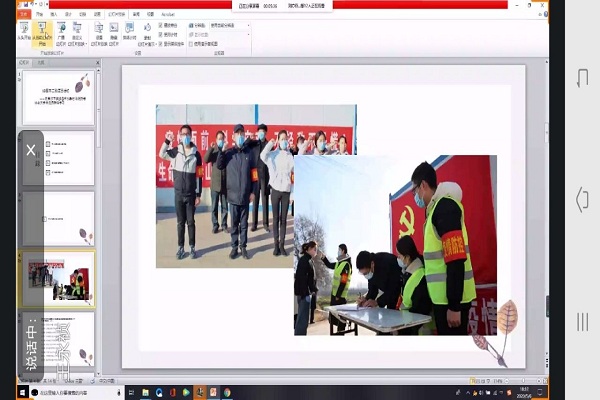Screen dimensions: 600x400
Task: Open Set Up Slide Show settings
Action: [x=99, y=34]
